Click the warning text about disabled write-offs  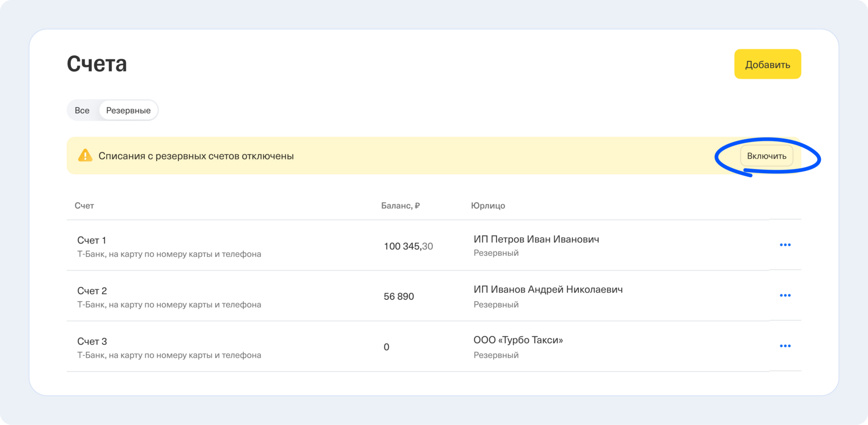click(x=196, y=156)
